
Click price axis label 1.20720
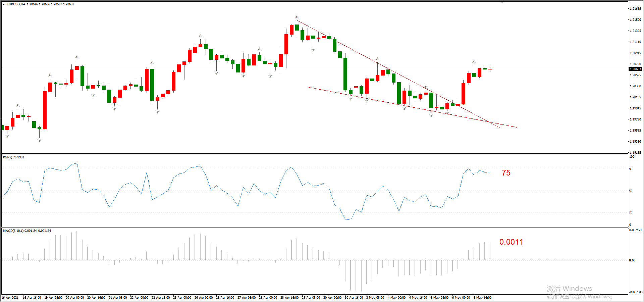tap(635, 64)
